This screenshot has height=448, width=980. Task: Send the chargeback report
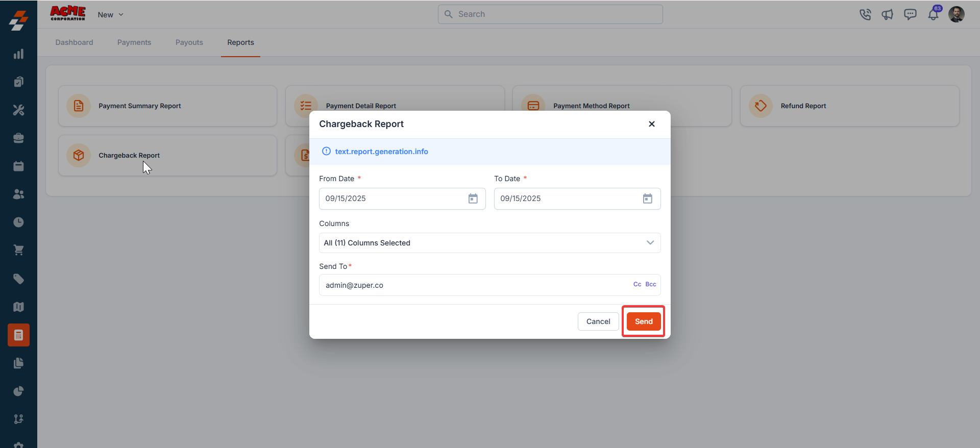(644, 321)
